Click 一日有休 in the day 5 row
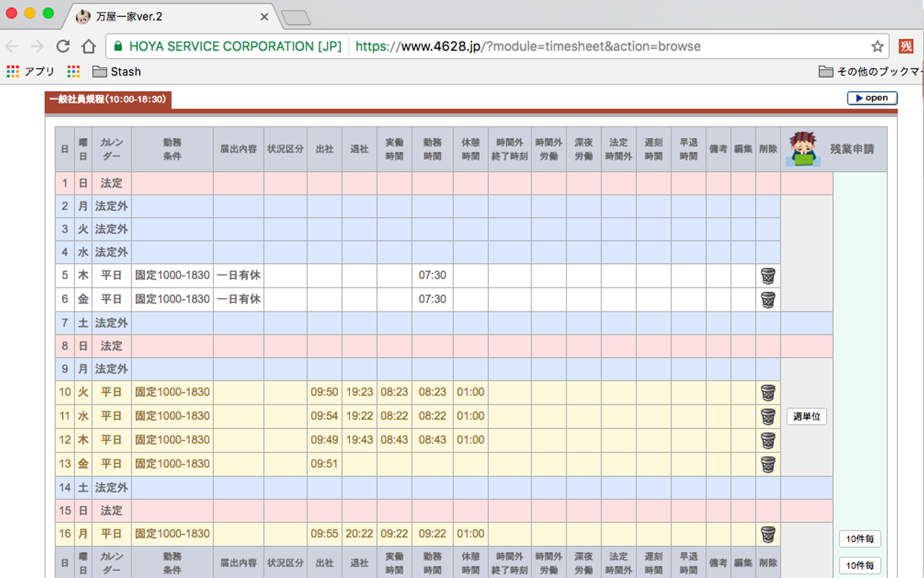The width and height of the screenshot is (924, 578). [x=239, y=275]
